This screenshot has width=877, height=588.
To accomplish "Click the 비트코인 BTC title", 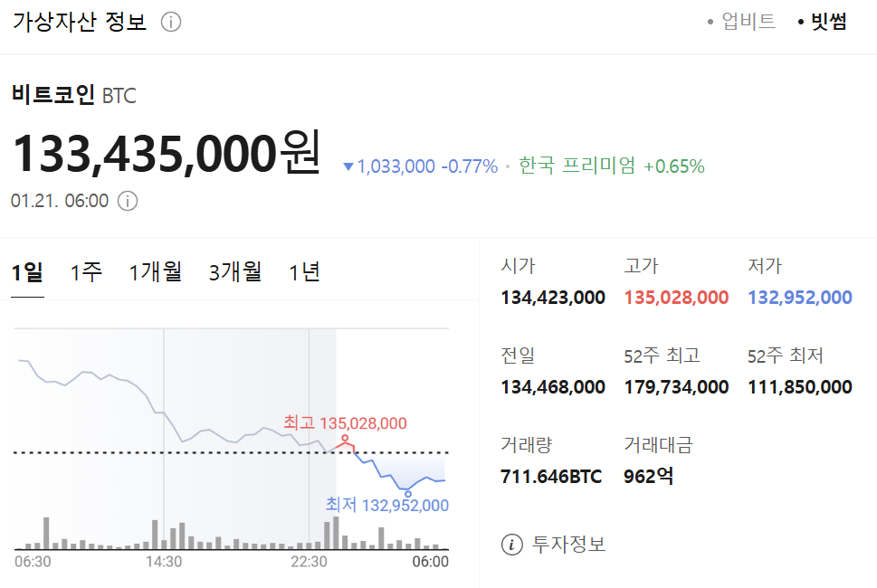I will coord(73,95).
